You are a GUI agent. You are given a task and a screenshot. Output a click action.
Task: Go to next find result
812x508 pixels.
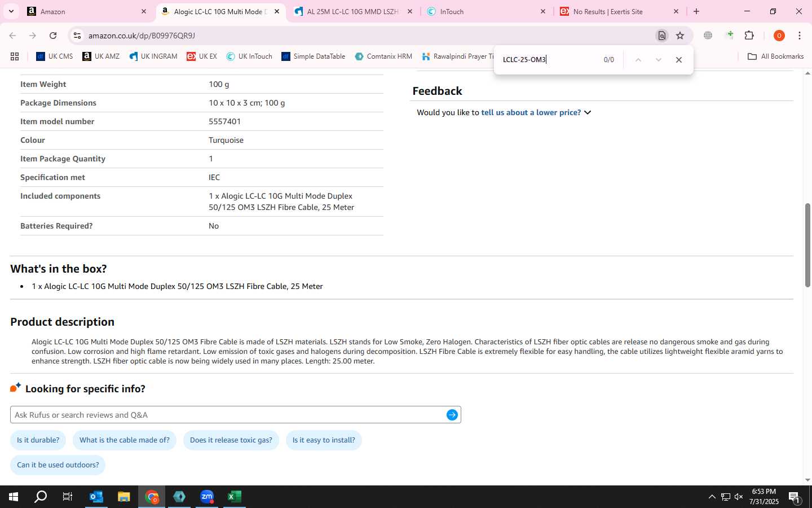(658, 59)
